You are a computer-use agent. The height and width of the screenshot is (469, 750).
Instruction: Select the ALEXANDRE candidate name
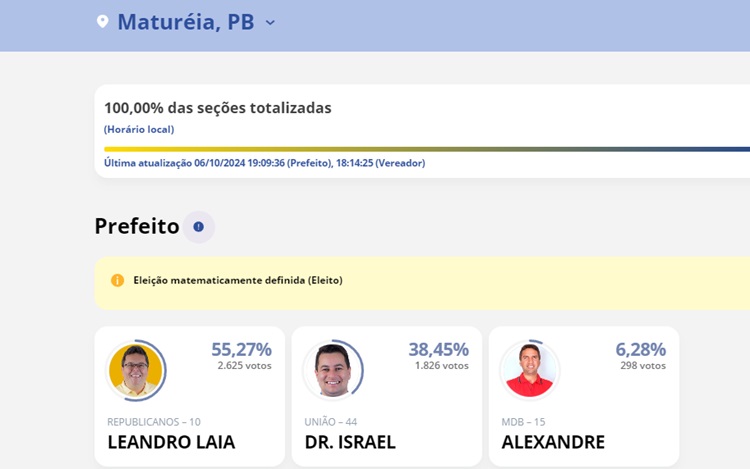[553, 442]
